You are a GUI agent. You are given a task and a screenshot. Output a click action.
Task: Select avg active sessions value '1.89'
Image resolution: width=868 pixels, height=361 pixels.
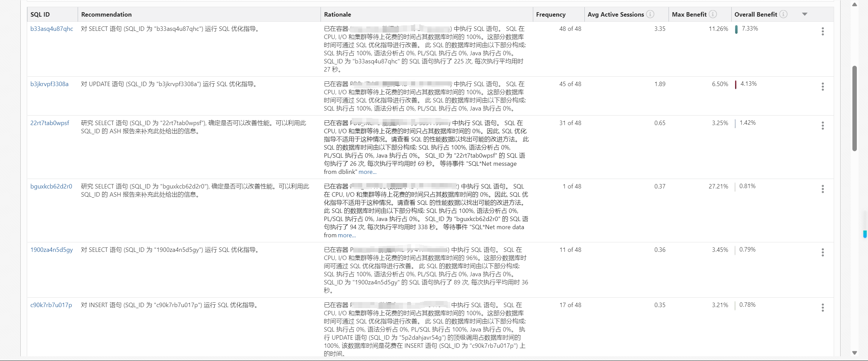tap(660, 84)
